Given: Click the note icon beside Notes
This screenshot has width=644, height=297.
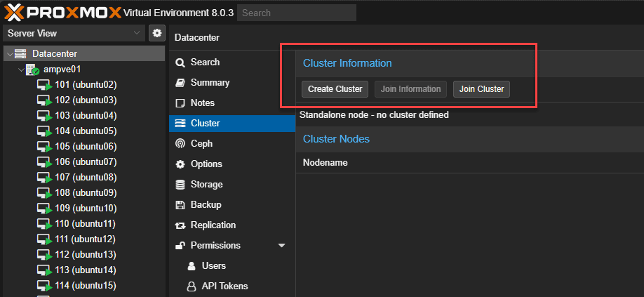Looking at the screenshot, I should click(180, 103).
